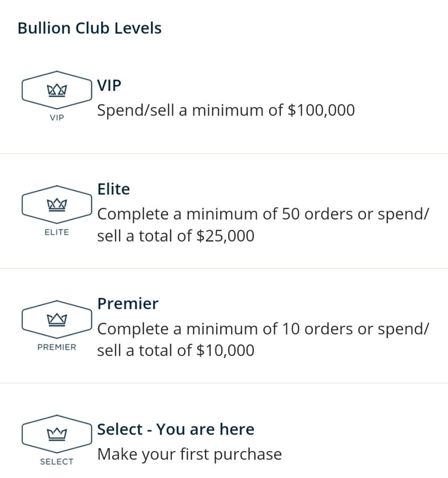Click the uppercase ELITE caption under badge
Screen dimensions: 448x478
(56, 232)
